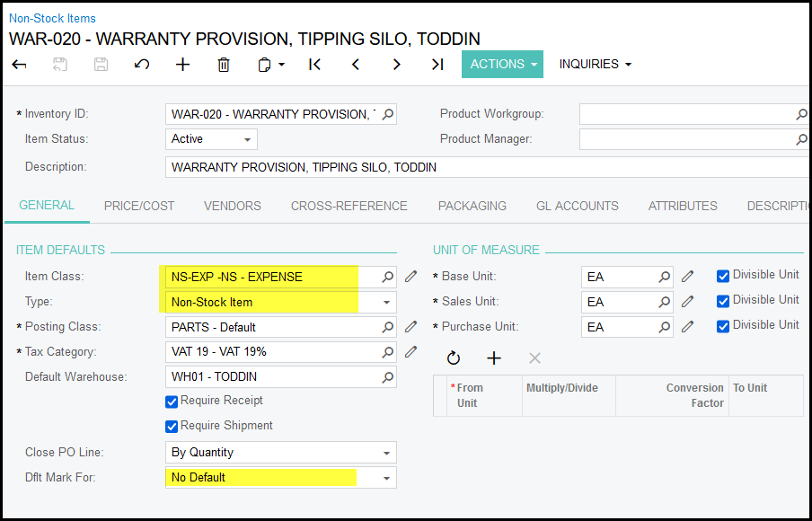Uncheck the Require Receipt checkbox
The image size is (812, 521).
pos(172,402)
